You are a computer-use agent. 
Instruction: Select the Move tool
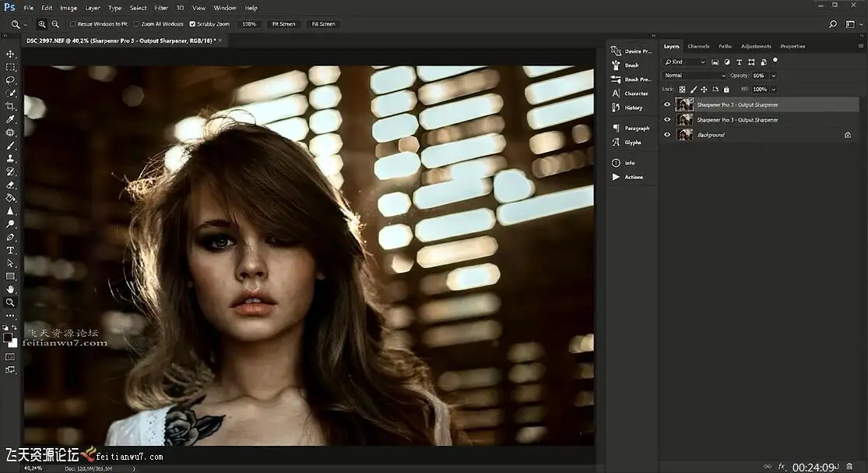click(11, 54)
